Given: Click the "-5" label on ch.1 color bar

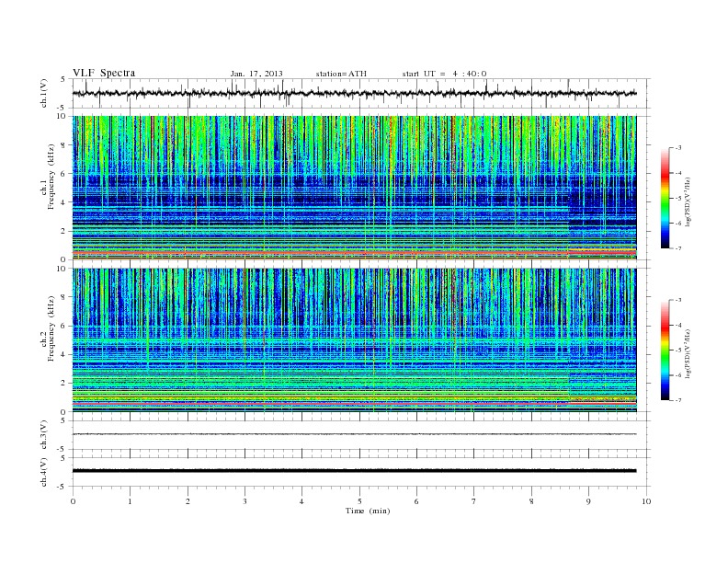Looking at the screenshot, I should (x=678, y=198).
